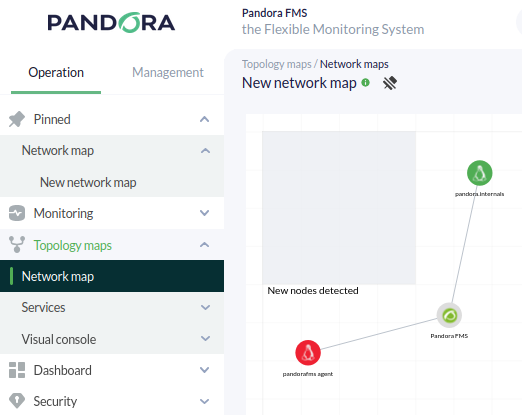Click the Monitoring sidebar icon

coord(17,213)
